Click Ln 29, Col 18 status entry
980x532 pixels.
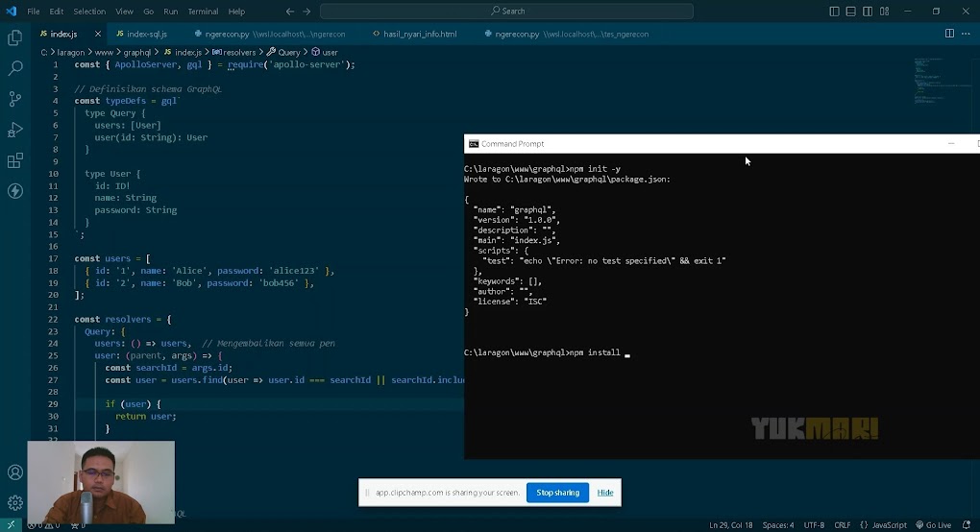[x=730, y=525]
